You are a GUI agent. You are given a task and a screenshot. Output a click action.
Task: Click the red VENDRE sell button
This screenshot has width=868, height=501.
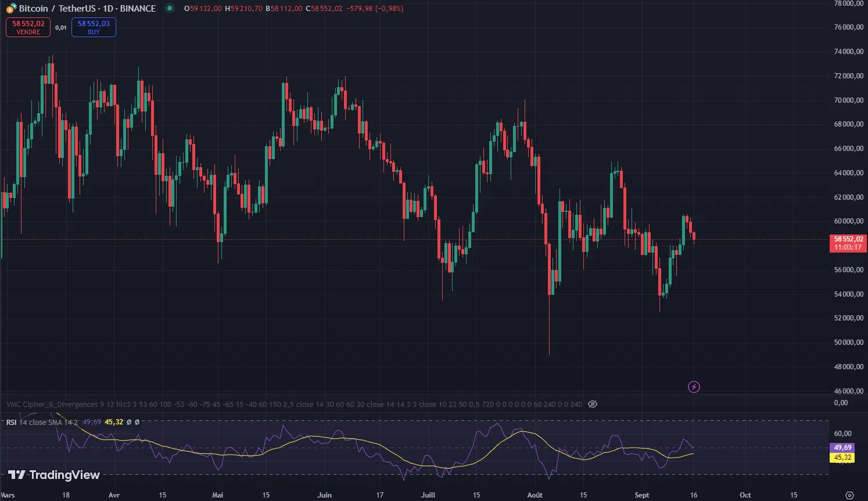[x=28, y=27]
